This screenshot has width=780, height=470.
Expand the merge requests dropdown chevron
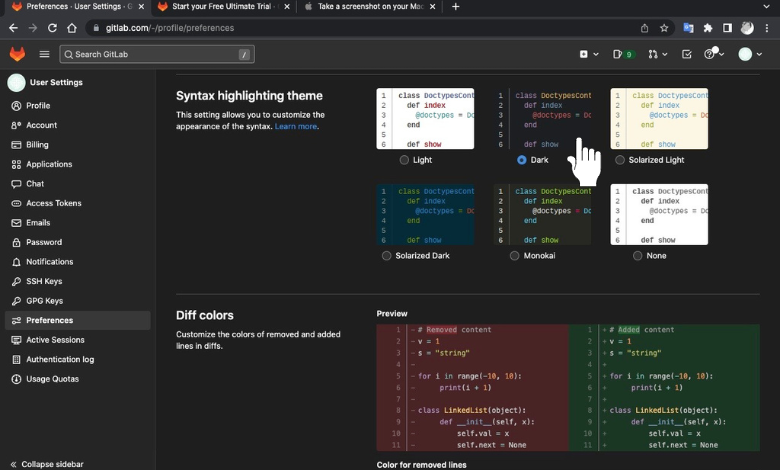tap(665, 54)
